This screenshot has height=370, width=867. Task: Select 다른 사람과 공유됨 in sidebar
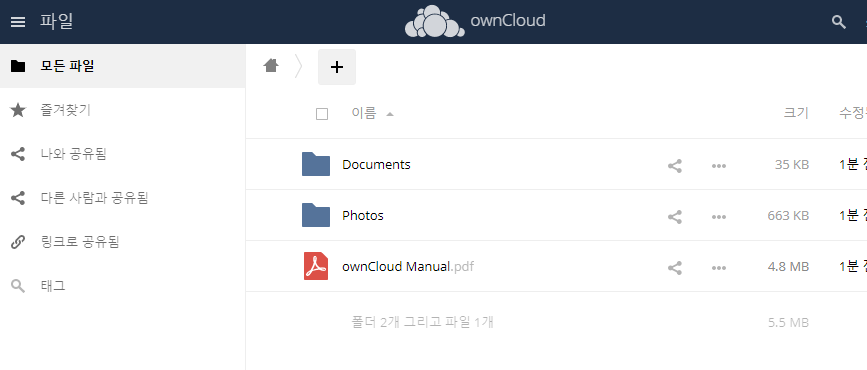(123, 197)
